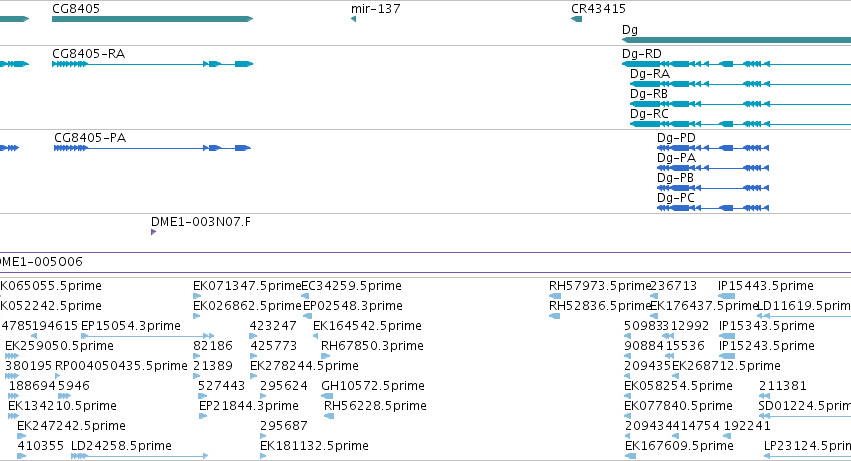
Task: Open the Dg-RB transcript label
Action: click(649, 94)
